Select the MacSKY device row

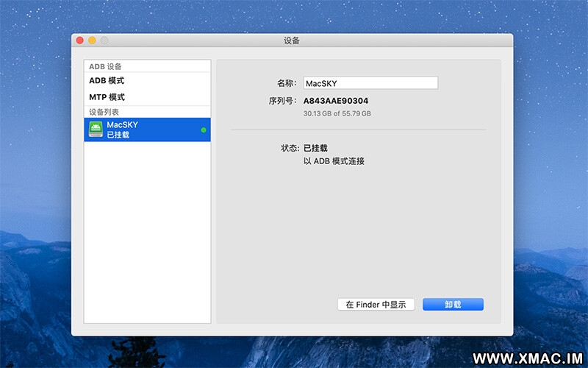click(147, 130)
